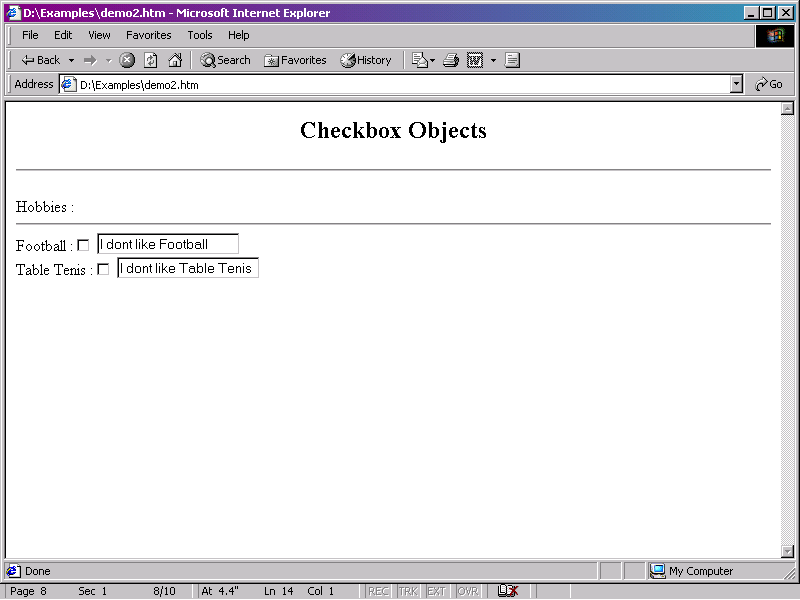Click the Back button
Image resolution: width=800 pixels, height=600 pixels.
(41, 60)
